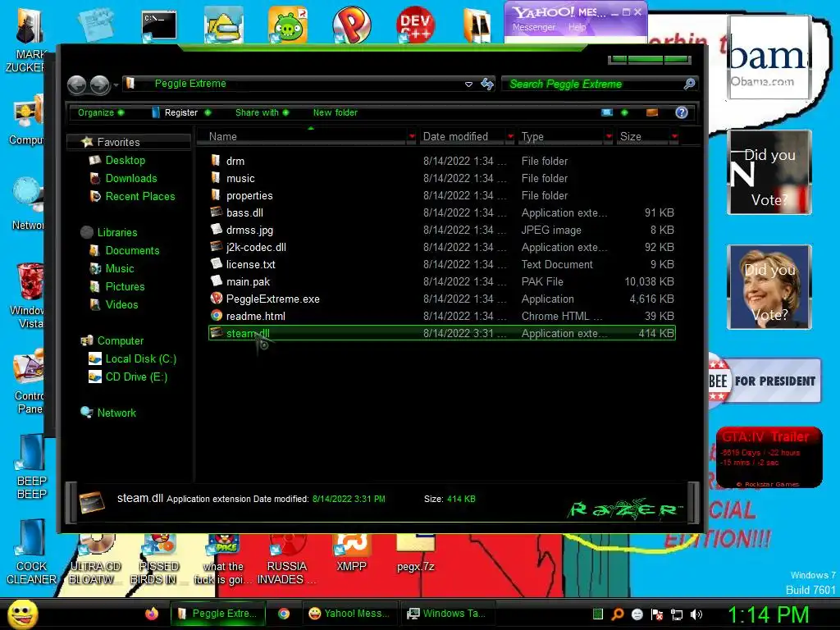Select the steam.dll file row

[442, 333]
